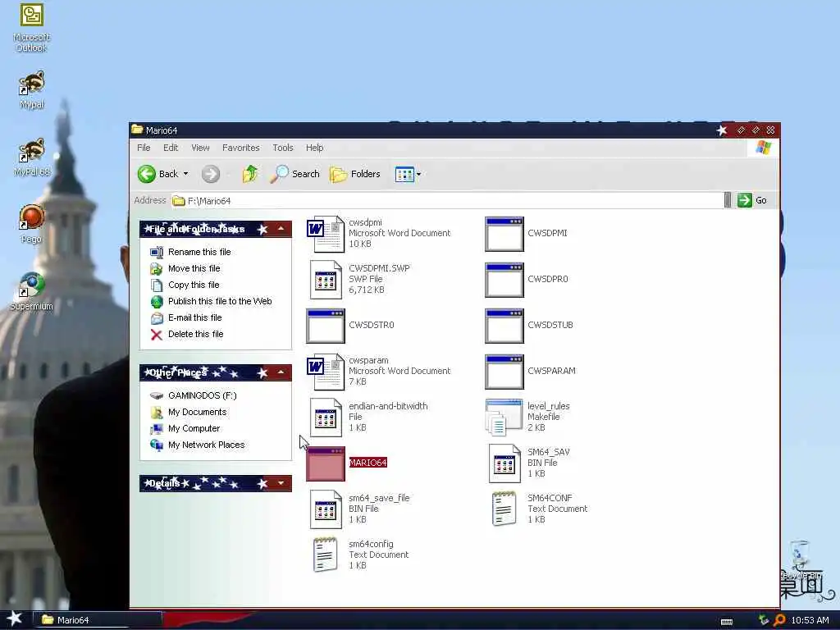Select the MyPal 68 desktop icon

coord(32,157)
